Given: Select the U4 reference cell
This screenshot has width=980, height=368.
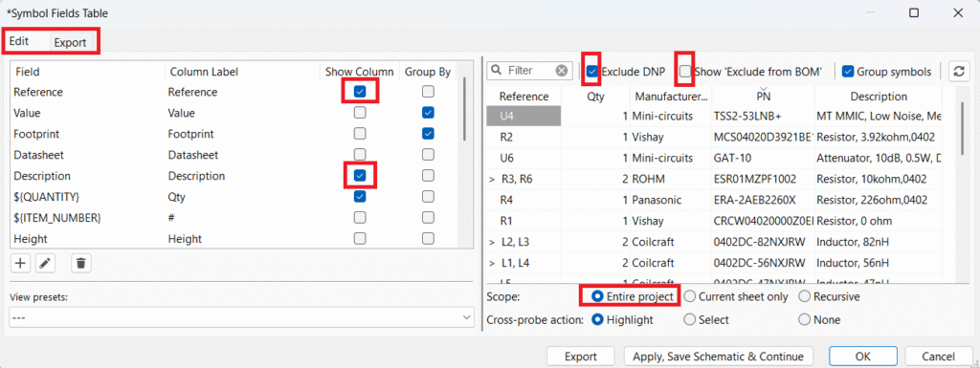Looking at the screenshot, I should coord(523,116).
